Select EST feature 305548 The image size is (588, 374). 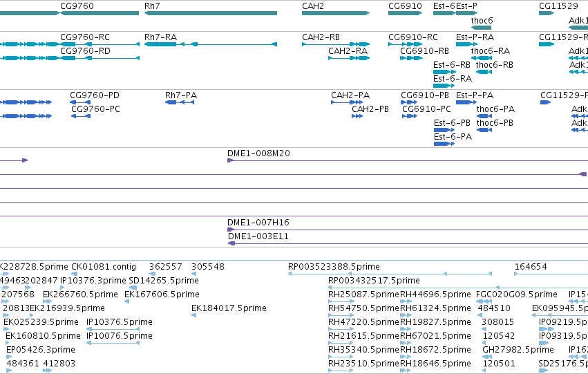[x=208, y=267]
